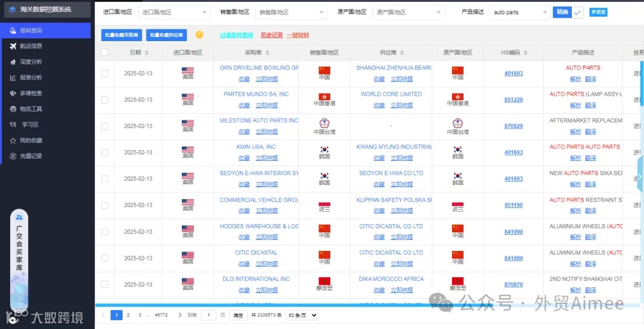Check the COMMERCIAL VEHICLE GROUP row checkbox
Image resolution: width=644 pixels, height=329 pixels.
coord(105,205)
